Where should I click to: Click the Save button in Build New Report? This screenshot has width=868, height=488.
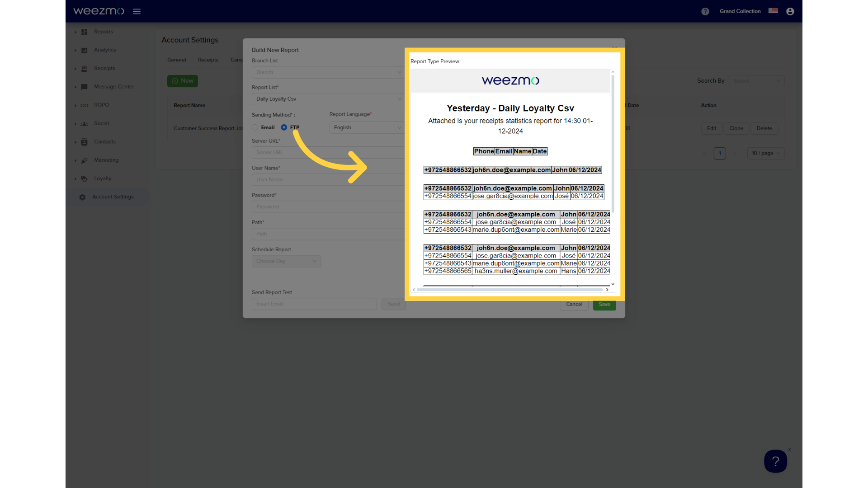[604, 304]
